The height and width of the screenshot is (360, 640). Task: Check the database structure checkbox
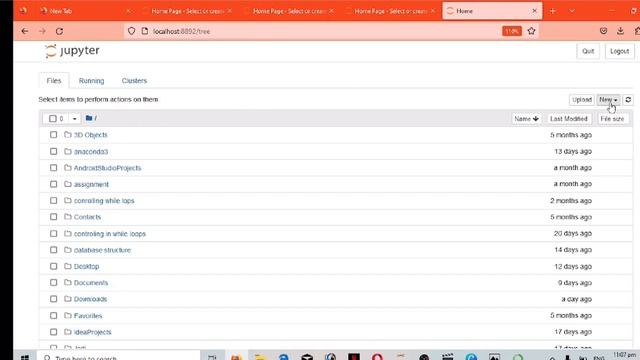(53, 250)
